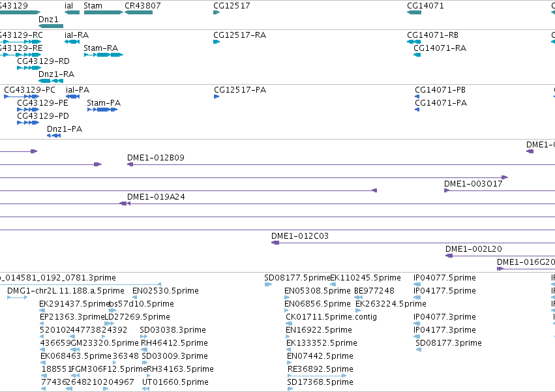Select the Dnz1 gene label
Viewport: 555px width, 392px height.
coord(48,19)
